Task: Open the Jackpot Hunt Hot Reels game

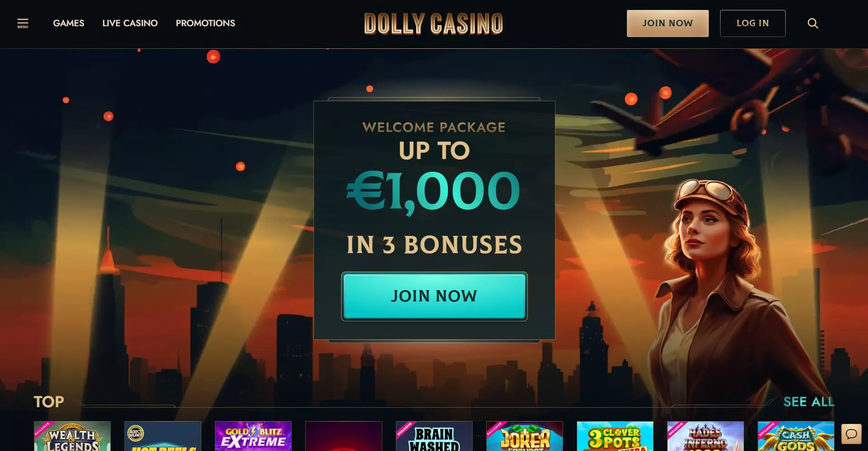Action: [163, 436]
